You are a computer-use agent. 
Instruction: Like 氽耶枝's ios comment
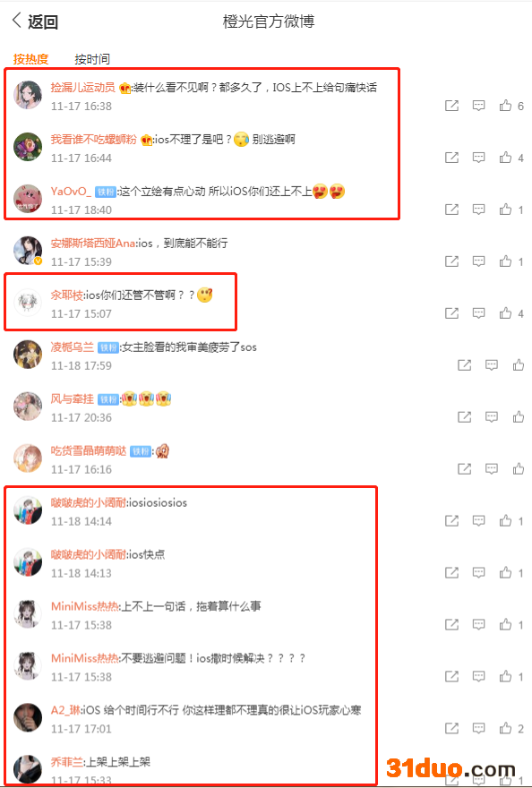pos(505,313)
